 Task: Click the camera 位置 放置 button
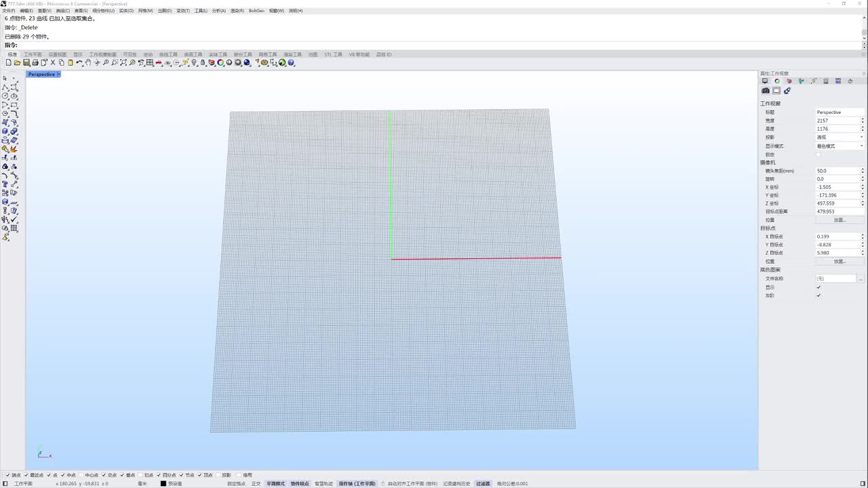click(840, 220)
